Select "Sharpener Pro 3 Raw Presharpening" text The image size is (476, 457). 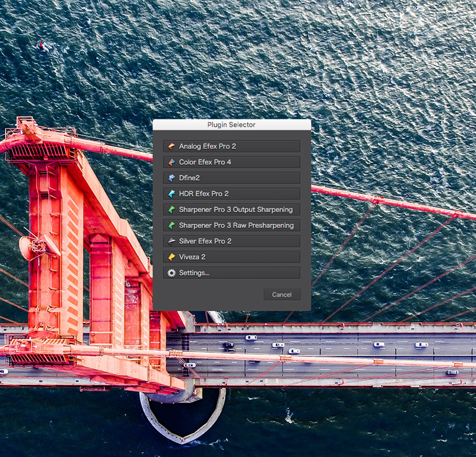coord(236,225)
